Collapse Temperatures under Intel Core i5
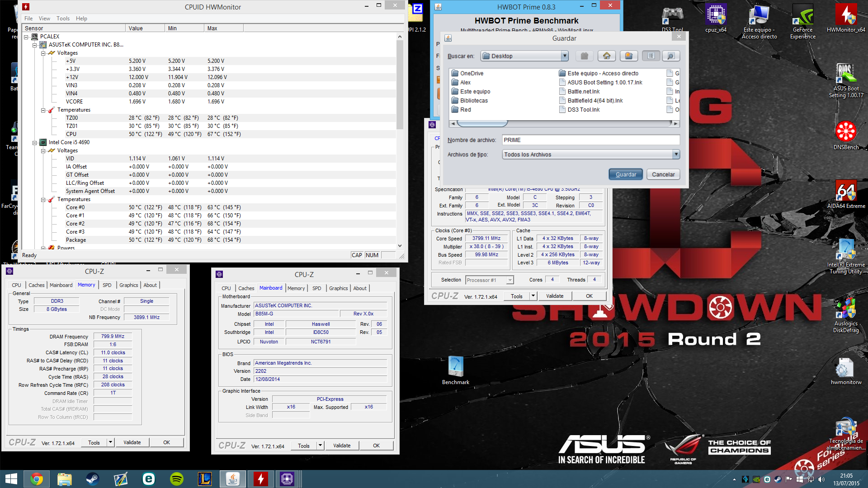 [x=43, y=200]
